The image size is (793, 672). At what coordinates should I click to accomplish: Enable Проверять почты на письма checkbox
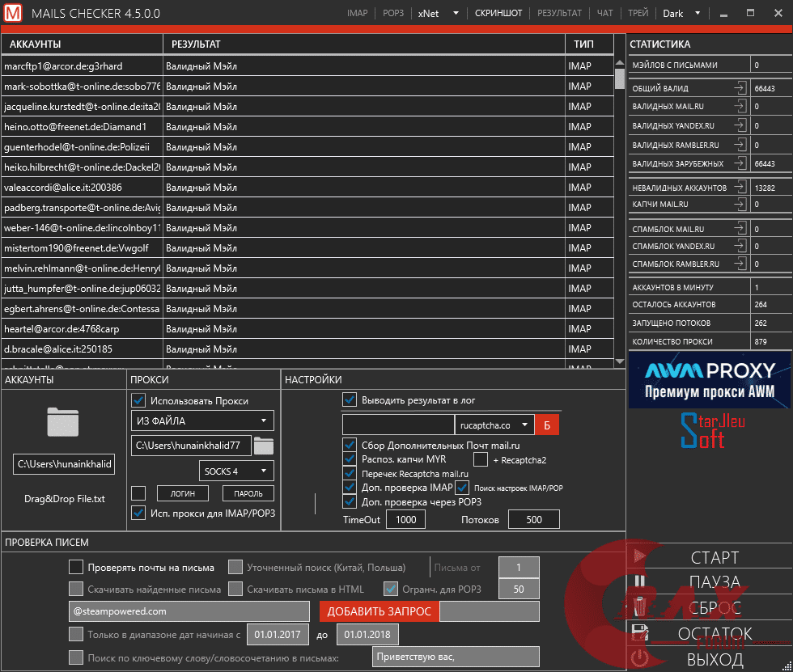pyautogui.click(x=76, y=567)
